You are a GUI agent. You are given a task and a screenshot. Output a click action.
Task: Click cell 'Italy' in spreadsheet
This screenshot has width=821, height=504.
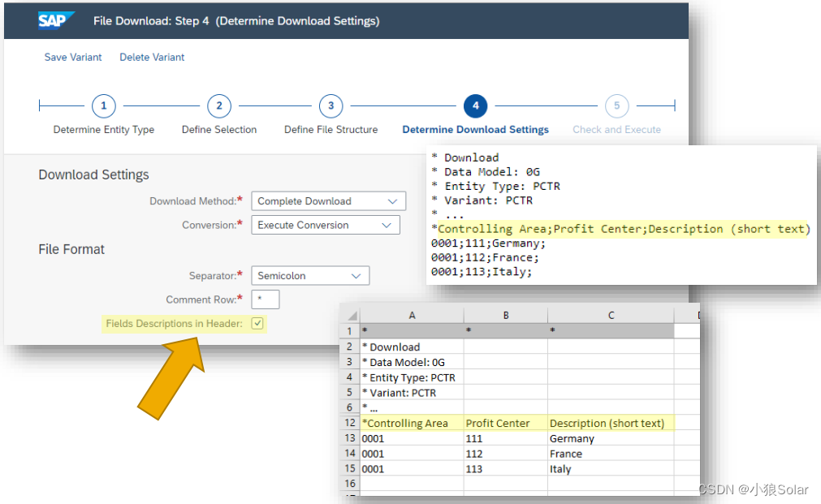pos(611,468)
